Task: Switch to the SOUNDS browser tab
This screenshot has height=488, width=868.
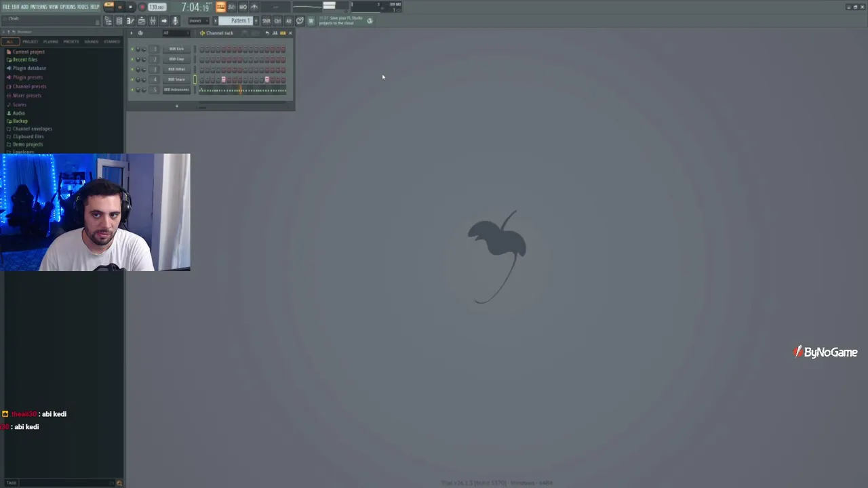Action: click(92, 41)
